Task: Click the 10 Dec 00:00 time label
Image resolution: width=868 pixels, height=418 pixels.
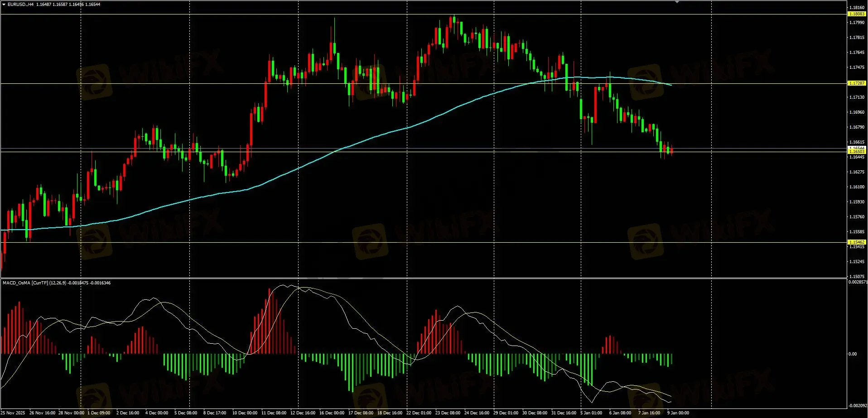Action: coord(245,413)
